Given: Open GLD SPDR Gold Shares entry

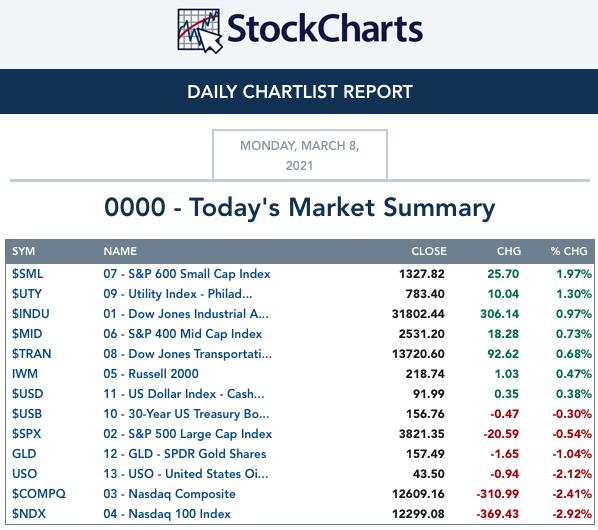Looking at the screenshot, I should (185, 454).
